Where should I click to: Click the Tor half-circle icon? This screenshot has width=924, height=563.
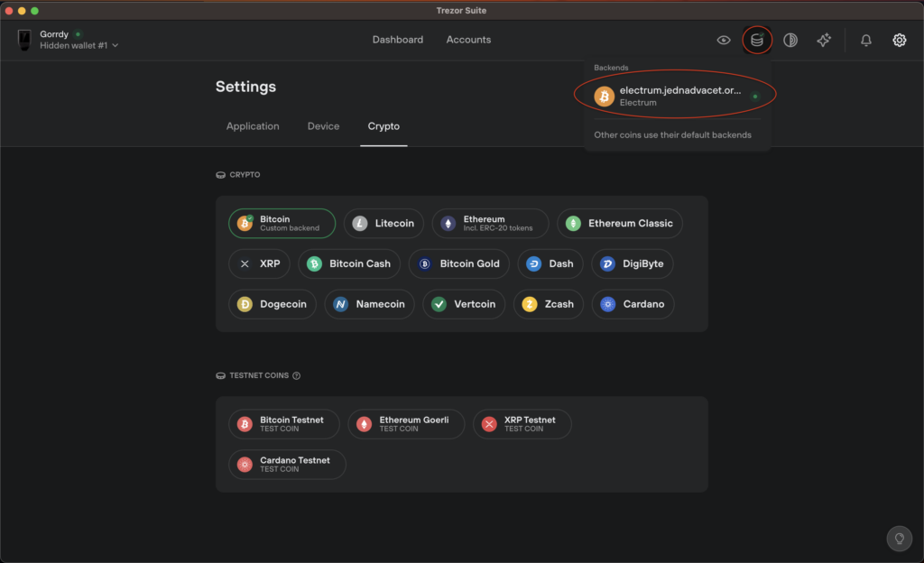point(790,40)
